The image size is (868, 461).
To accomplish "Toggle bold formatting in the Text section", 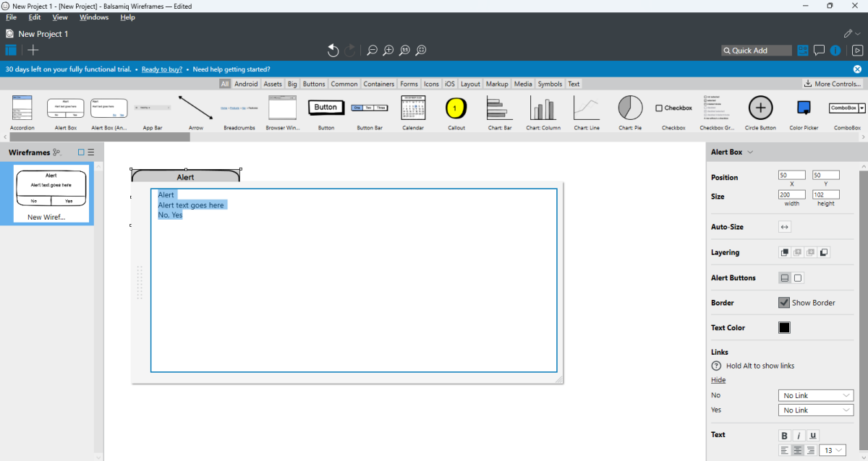I will pos(784,435).
